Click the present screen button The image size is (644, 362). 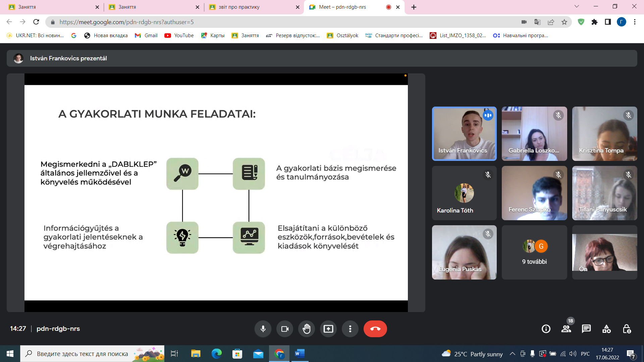[328, 329]
